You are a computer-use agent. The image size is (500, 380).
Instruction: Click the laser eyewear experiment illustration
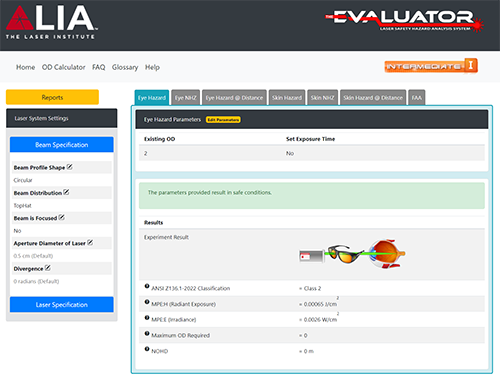click(x=352, y=254)
